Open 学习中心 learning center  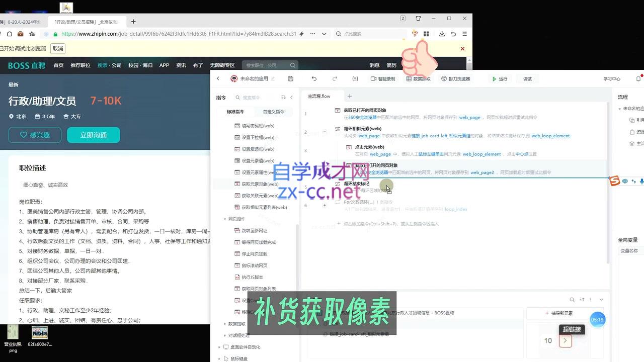click(x=612, y=79)
